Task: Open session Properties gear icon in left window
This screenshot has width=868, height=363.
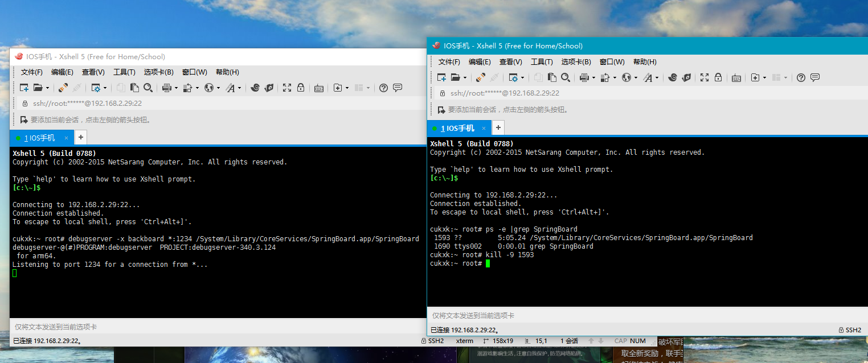Action: [96, 88]
